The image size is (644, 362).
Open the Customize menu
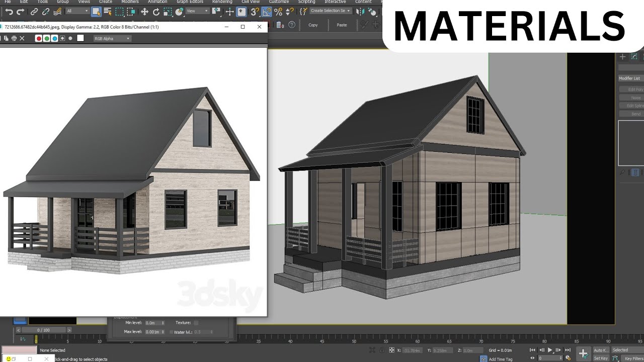(x=279, y=2)
